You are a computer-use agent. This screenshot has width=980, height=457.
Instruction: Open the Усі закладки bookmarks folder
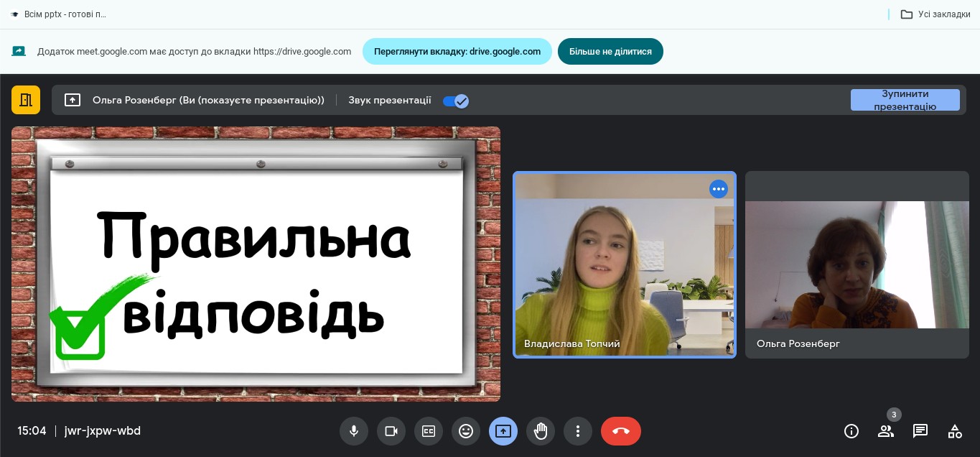pyautogui.click(x=935, y=14)
